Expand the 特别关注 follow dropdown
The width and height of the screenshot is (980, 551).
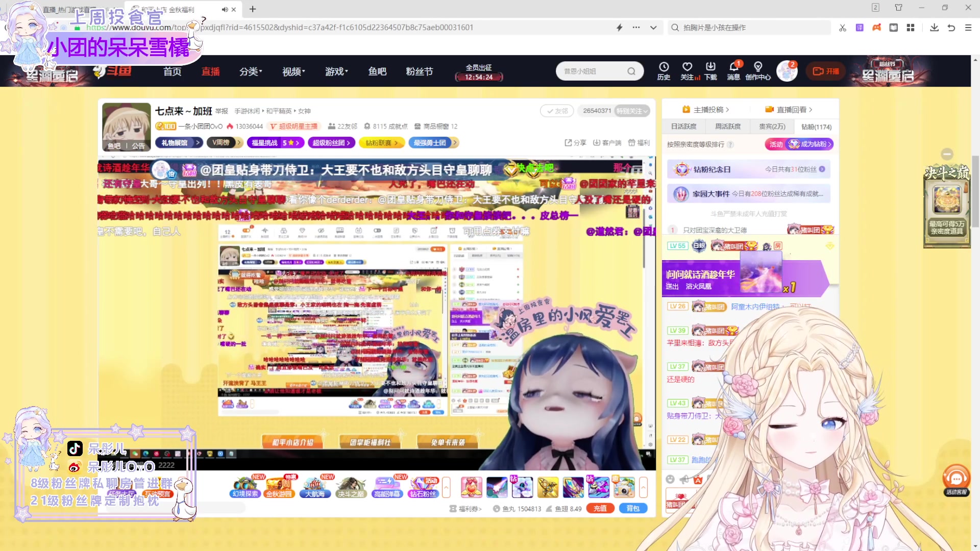(632, 111)
